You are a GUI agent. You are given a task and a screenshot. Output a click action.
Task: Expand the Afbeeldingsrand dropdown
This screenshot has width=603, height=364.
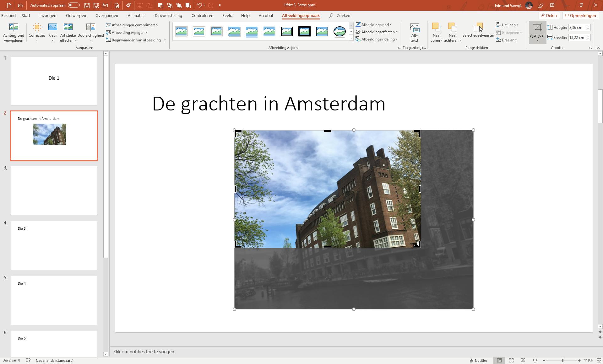coord(390,25)
